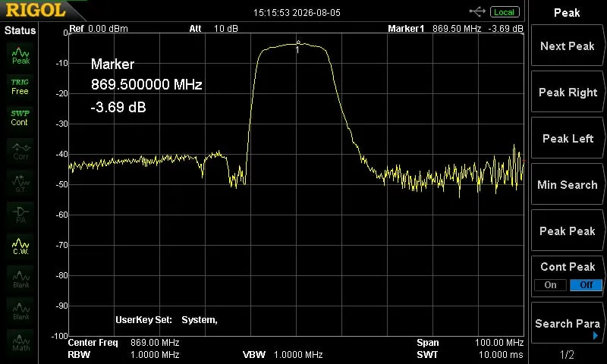Click the large 869.500000 MHz marker value
The height and width of the screenshot is (364, 607).
tap(146, 84)
